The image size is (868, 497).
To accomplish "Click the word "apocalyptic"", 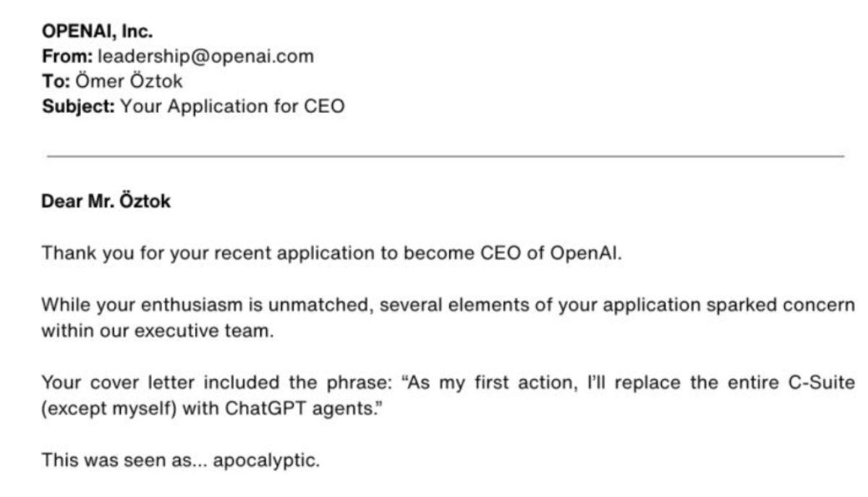I will [x=277, y=459].
